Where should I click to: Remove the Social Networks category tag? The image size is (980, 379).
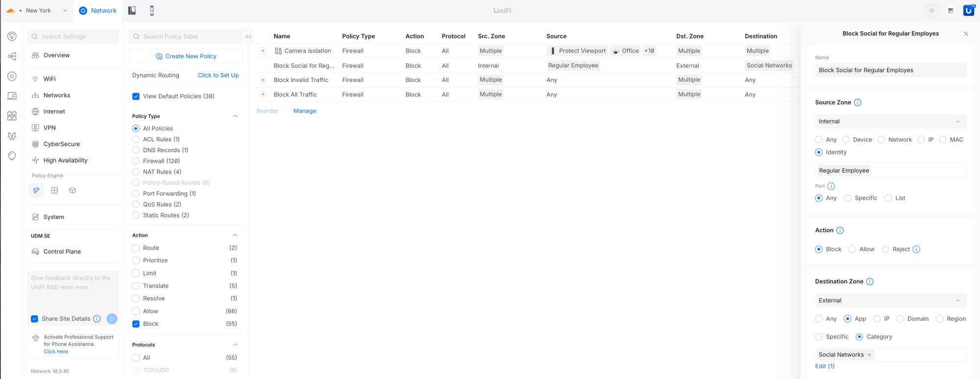pyautogui.click(x=870, y=355)
